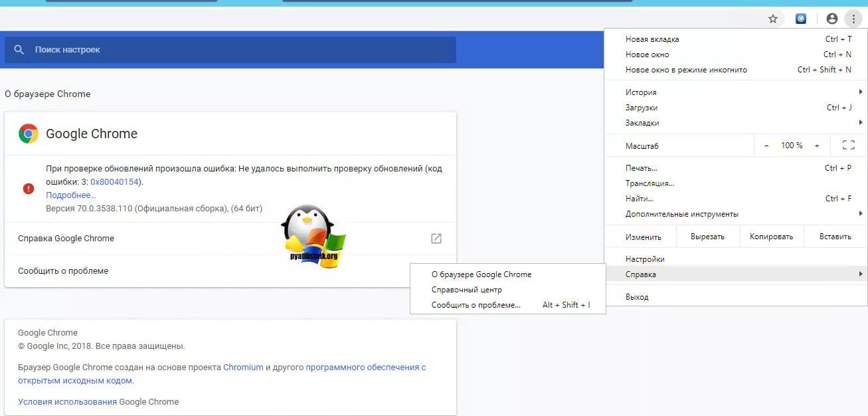
Task: Click the О браузере Chrome page heading
Action: pos(48,94)
